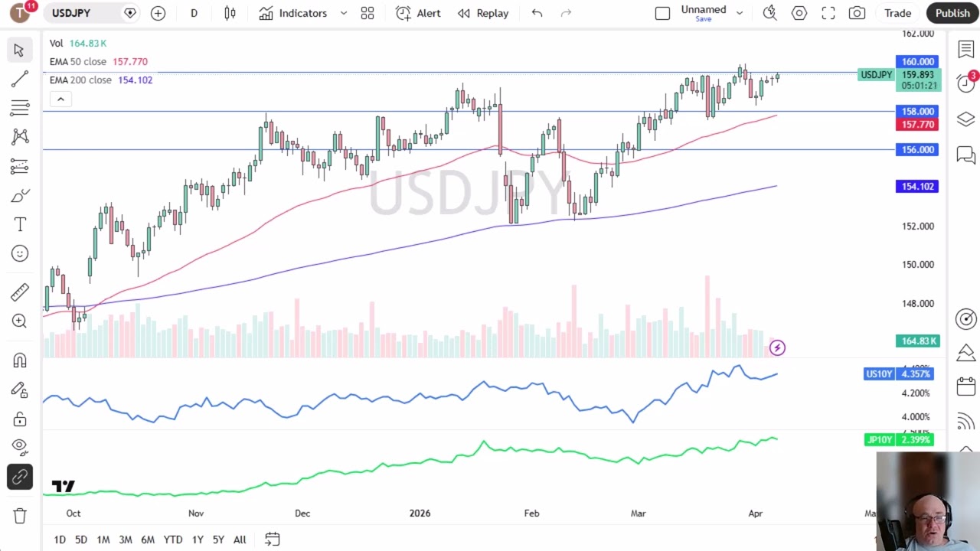Switch range to YTD

pyautogui.click(x=173, y=540)
